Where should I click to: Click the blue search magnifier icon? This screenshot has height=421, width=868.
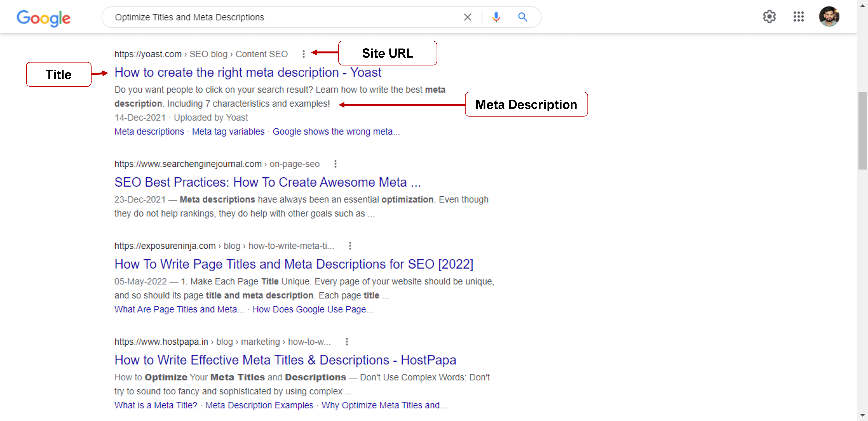point(523,17)
